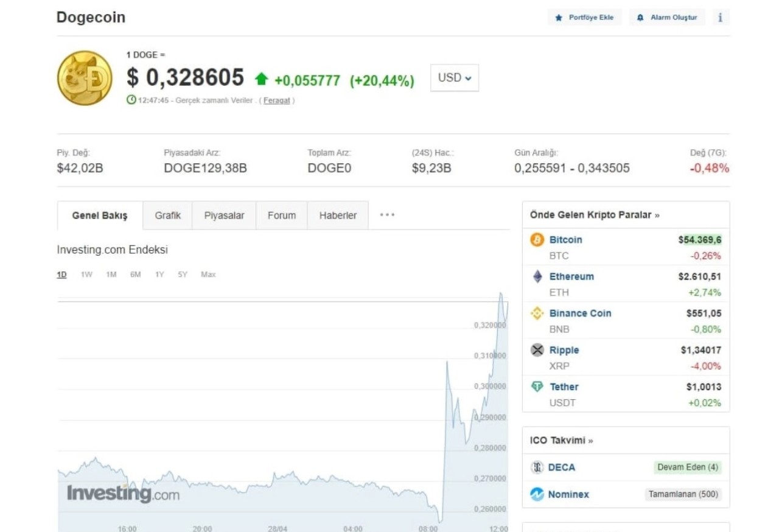Click the Portföye Ekle button
779x532 pixels.
pyautogui.click(x=585, y=17)
